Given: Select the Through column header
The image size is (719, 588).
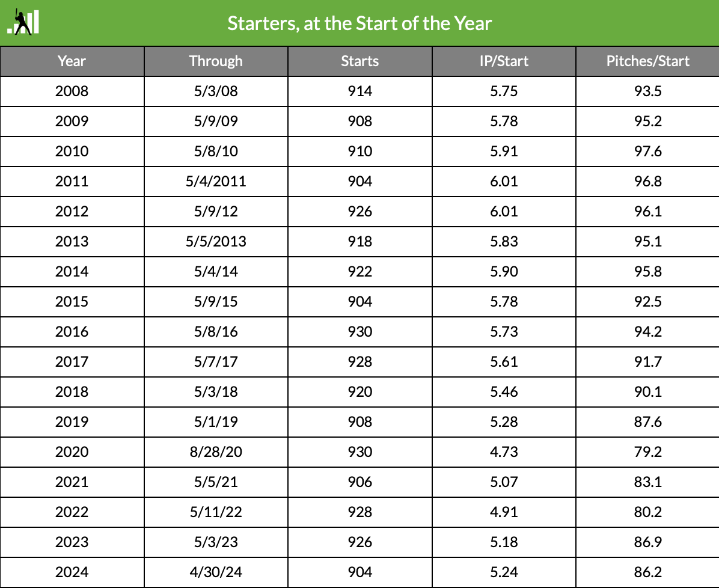Looking at the screenshot, I should point(216,61).
